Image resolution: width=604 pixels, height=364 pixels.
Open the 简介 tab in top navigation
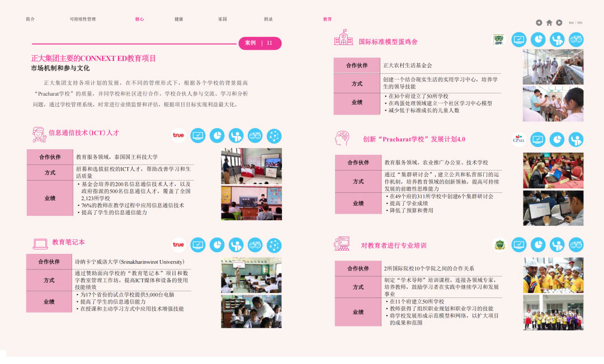(x=30, y=19)
